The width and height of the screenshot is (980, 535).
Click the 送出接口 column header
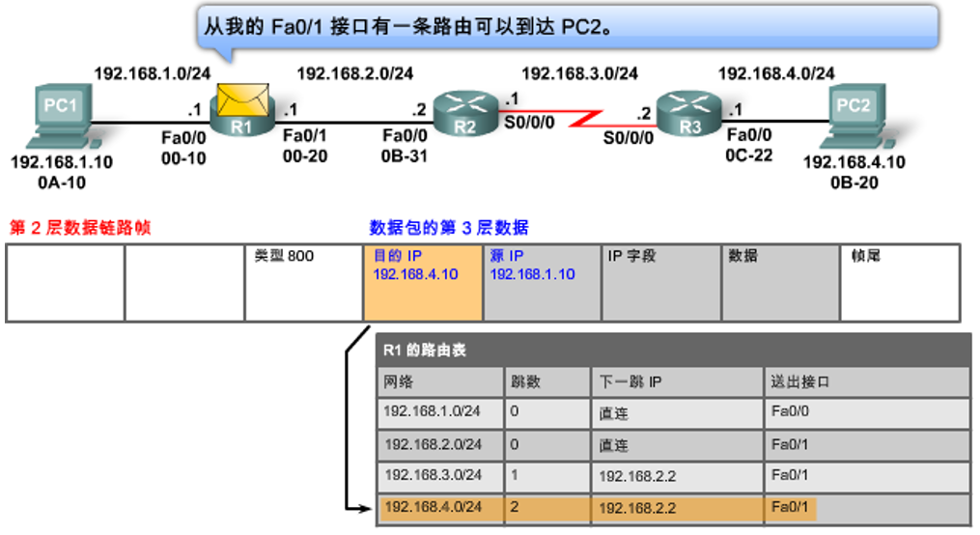coord(867,381)
